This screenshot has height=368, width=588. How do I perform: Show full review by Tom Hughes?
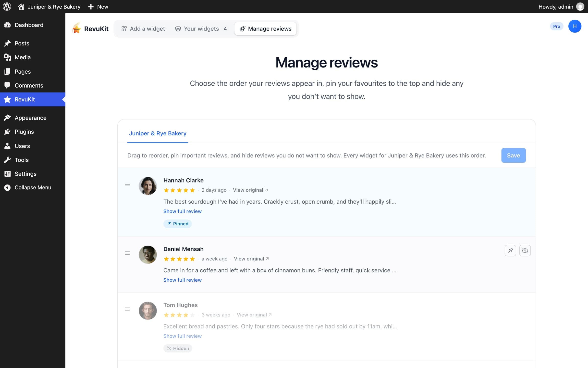tap(183, 336)
